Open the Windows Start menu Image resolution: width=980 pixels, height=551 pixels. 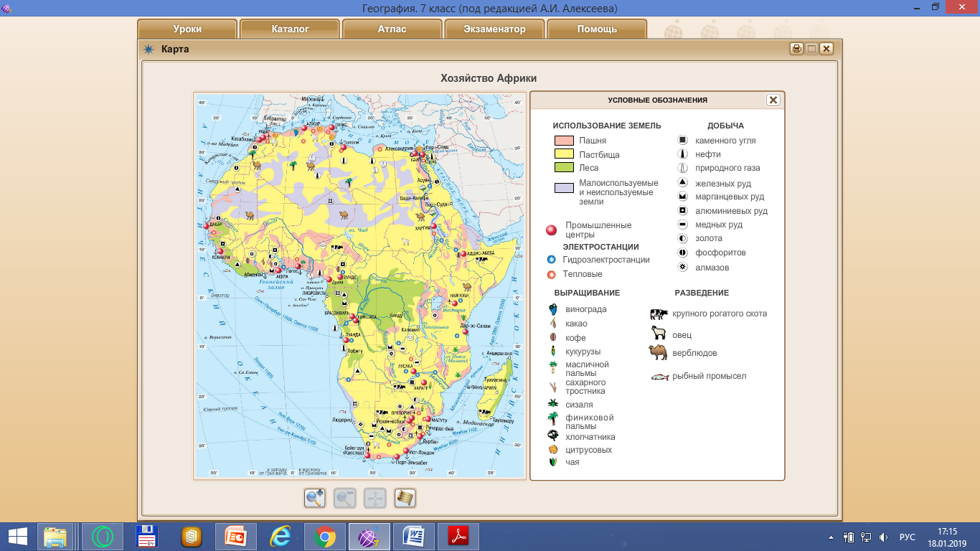point(17,537)
